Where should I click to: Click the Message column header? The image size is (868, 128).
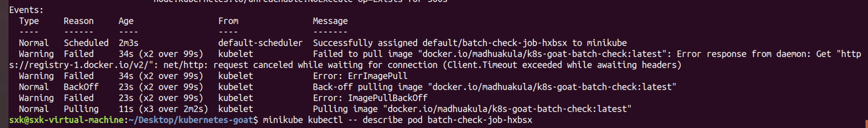(330, 21)
